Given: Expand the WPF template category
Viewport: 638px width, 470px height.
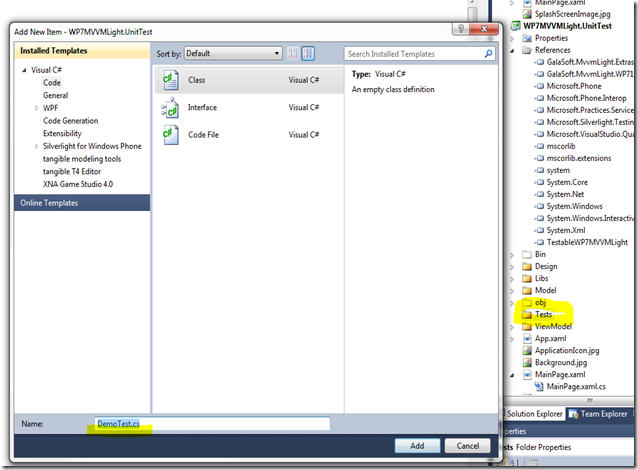Looking at the screenshot, I should (x=36, y=108).
